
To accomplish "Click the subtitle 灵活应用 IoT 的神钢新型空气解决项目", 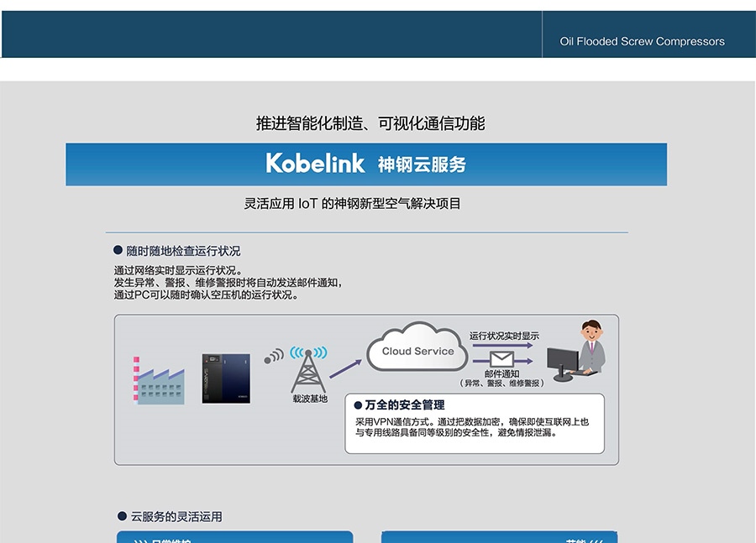I will pyautogui.click(x=352, y=204).
